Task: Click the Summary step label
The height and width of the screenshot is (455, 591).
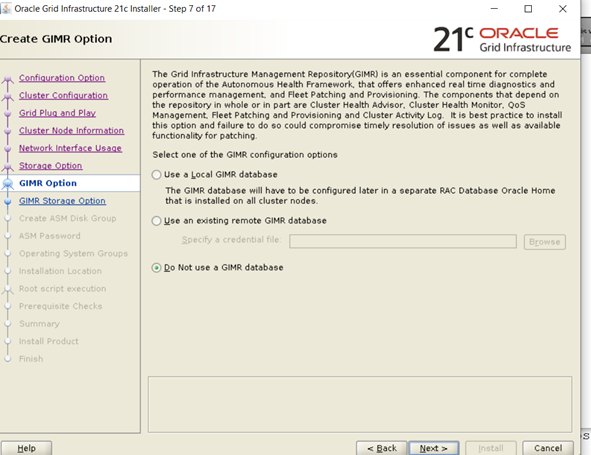Action: tap(39, 324)
